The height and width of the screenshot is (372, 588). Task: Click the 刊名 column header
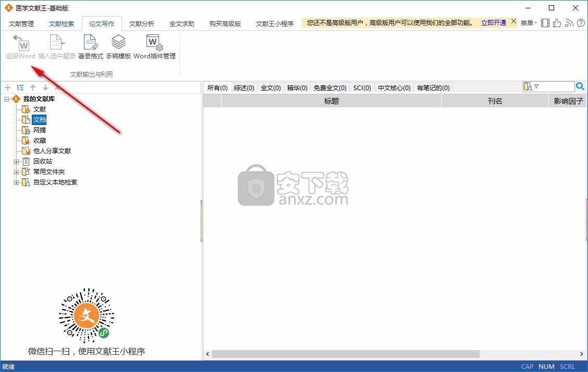[x=495, y=101]
